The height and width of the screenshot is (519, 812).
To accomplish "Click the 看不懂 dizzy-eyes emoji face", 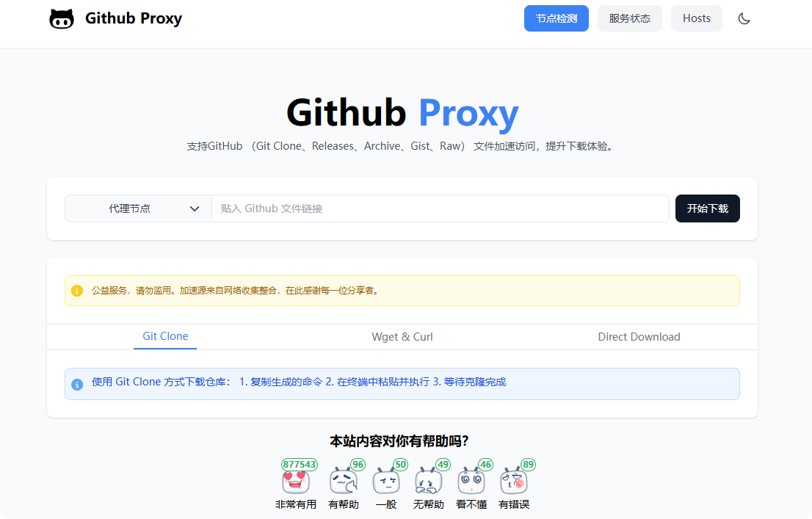I will [x=471, y=482].
